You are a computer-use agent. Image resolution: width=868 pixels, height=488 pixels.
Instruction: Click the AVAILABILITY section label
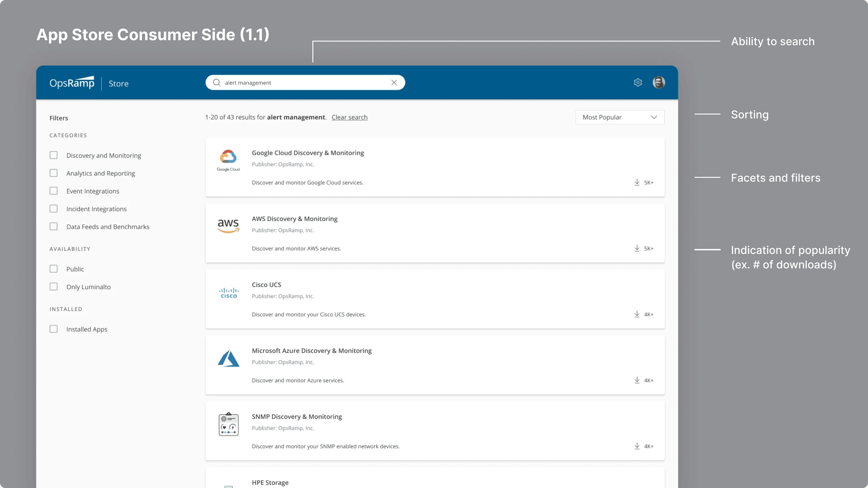70,249
